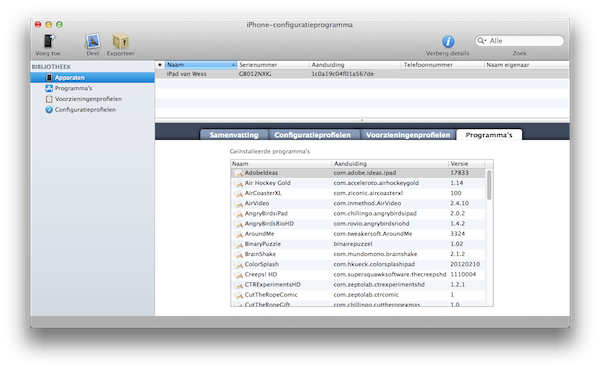
Task: Hide details with Verberg details info icon
Action: tap(448, 41)
